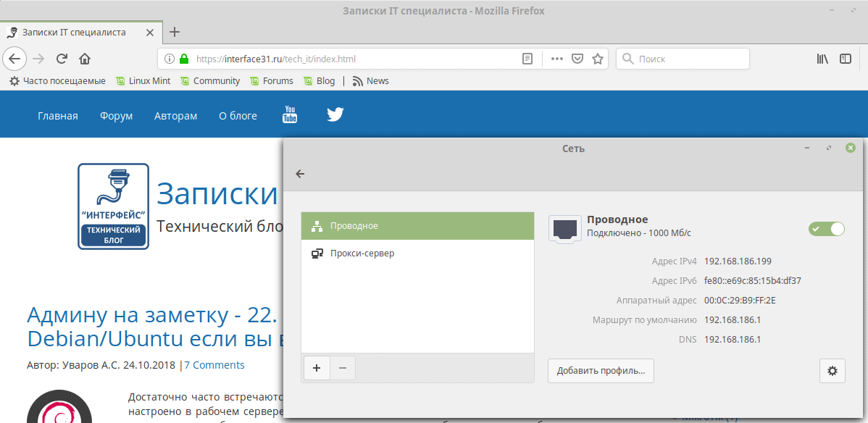Viewport: 868px width, 423px height.
Task: Open 7 Comments link under article
Action: pos(214,365)
